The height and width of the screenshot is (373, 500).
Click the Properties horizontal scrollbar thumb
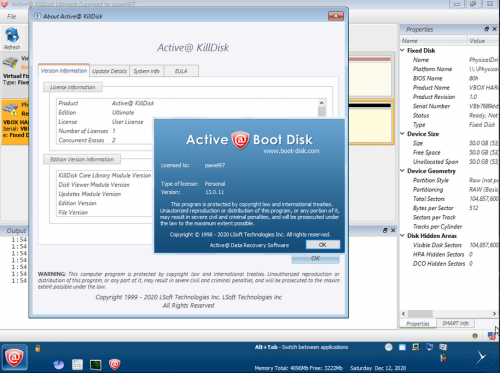(x=420, y=314)
